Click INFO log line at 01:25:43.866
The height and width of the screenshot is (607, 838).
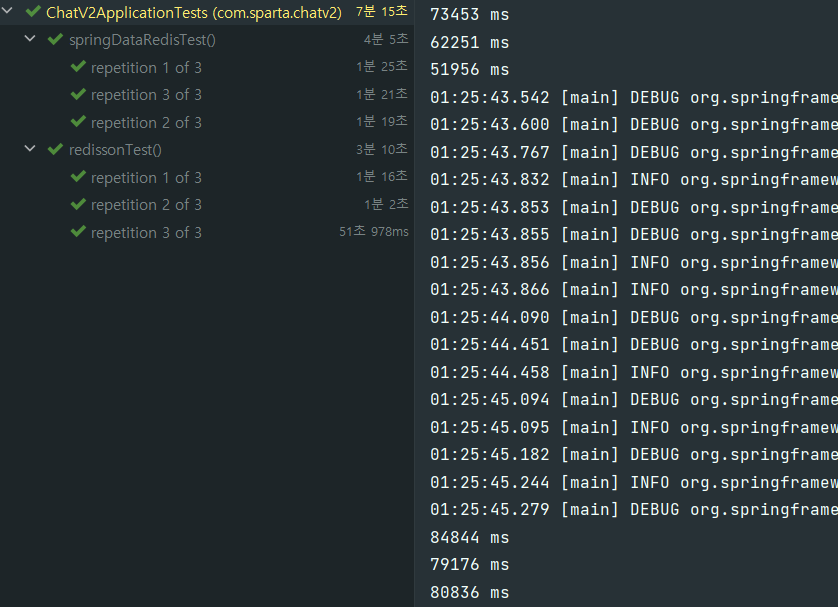[634, 290]
